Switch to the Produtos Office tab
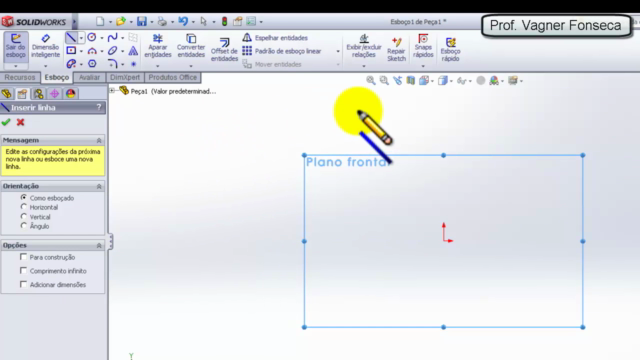 (172, 77)
